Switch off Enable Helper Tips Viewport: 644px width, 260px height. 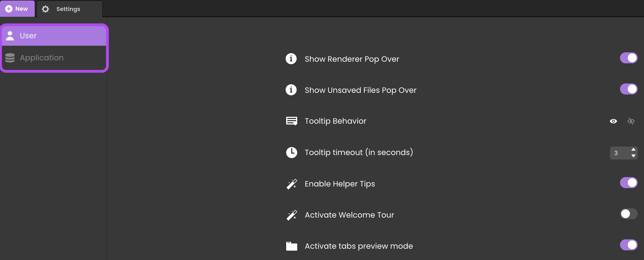coord(629,183)
